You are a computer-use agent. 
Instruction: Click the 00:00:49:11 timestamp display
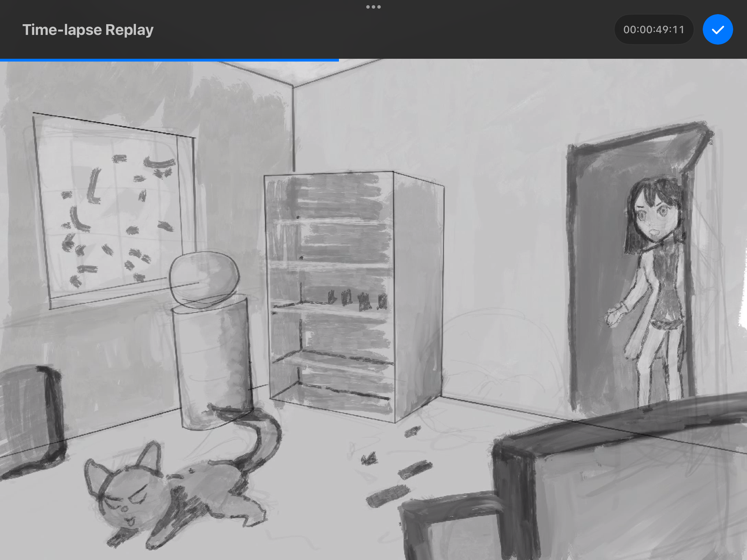(654, 30)
